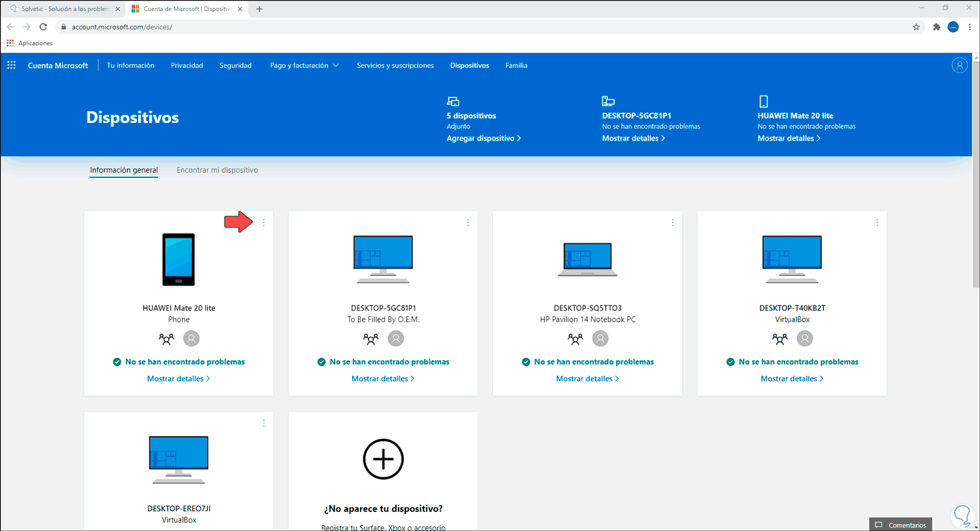980x531 pixels.
Task: Click the plus icon to register a device
Action: 383,460
